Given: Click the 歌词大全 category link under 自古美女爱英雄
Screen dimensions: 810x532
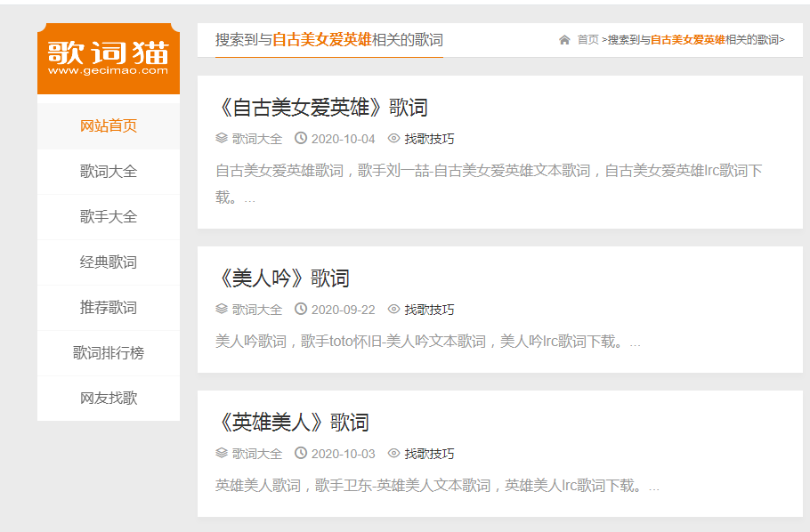Looking at the screenshot, I should coord(256,139).
